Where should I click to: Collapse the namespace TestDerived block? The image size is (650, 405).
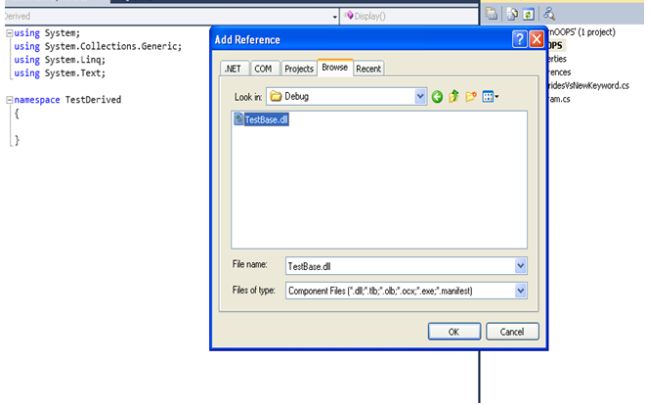tap(9, 100)
